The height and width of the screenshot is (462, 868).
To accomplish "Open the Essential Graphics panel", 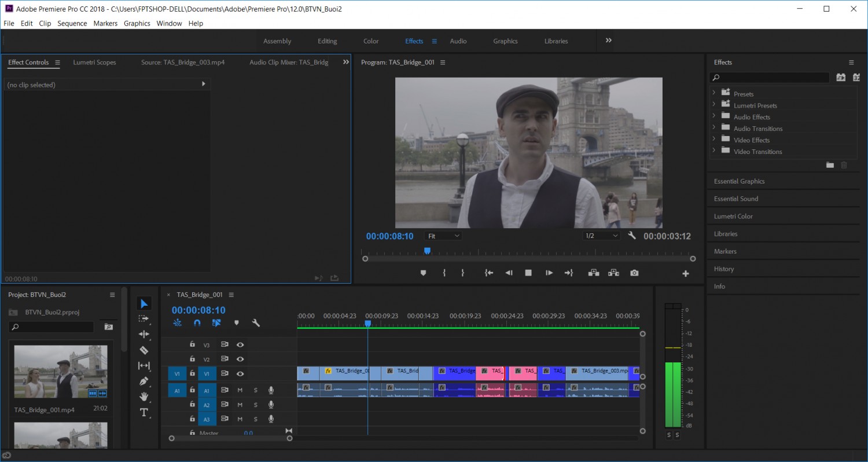I will click(739, 181).
